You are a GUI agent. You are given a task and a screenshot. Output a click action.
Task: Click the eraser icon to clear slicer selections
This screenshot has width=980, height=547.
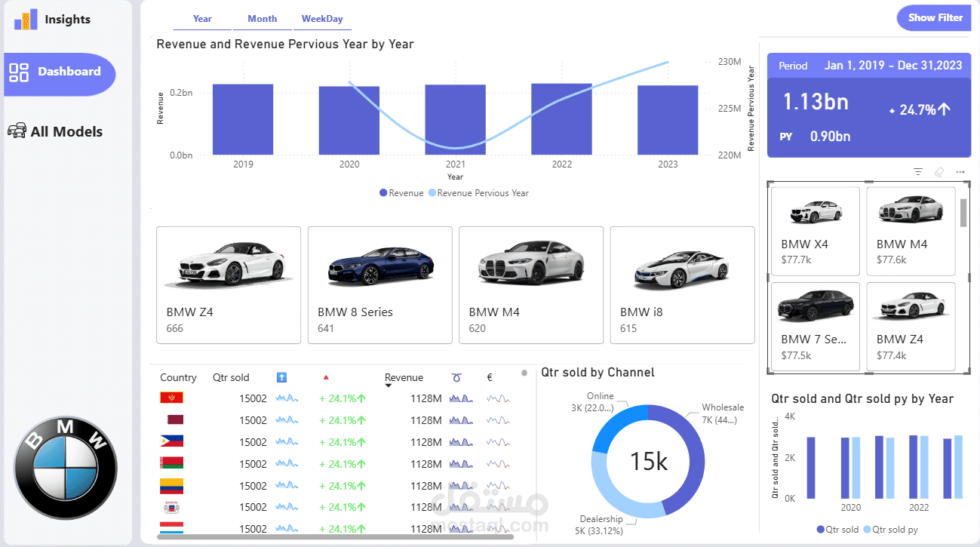tap(939, 172)
